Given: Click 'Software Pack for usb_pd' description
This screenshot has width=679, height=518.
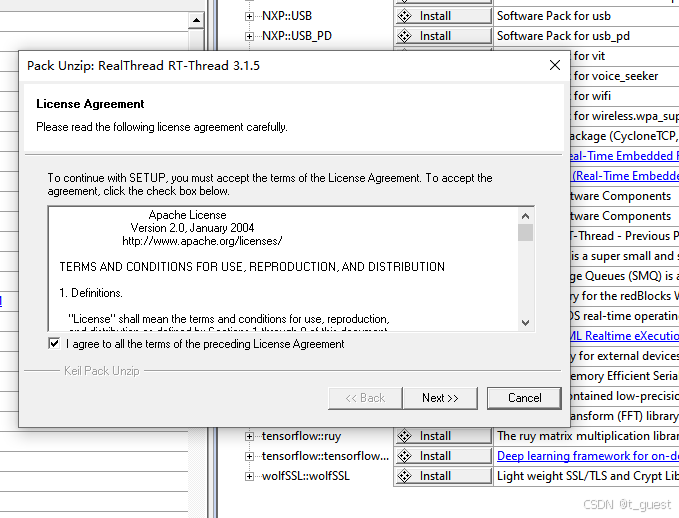Looking at the screenshot, I should click(563, 36).
